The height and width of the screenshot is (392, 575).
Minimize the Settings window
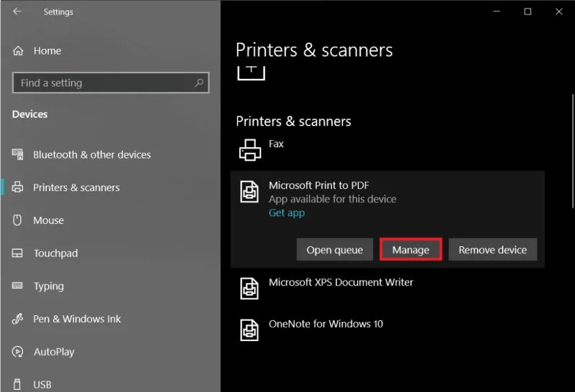tap(497, 11)
